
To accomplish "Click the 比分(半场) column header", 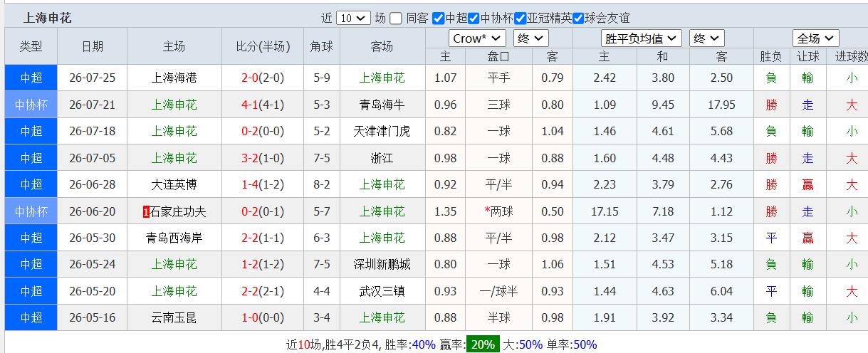I will [263, 46].
